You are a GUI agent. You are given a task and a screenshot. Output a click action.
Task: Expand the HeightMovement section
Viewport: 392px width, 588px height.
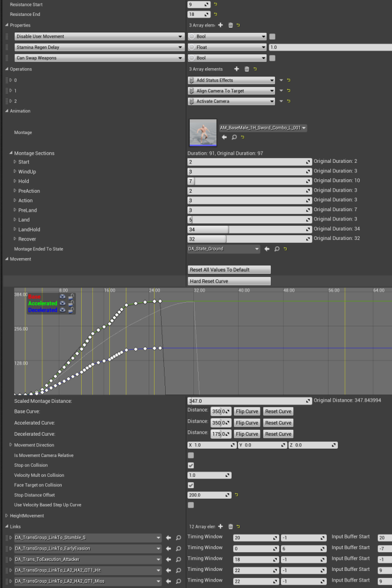pyautogui.click(x=5, y=516)
